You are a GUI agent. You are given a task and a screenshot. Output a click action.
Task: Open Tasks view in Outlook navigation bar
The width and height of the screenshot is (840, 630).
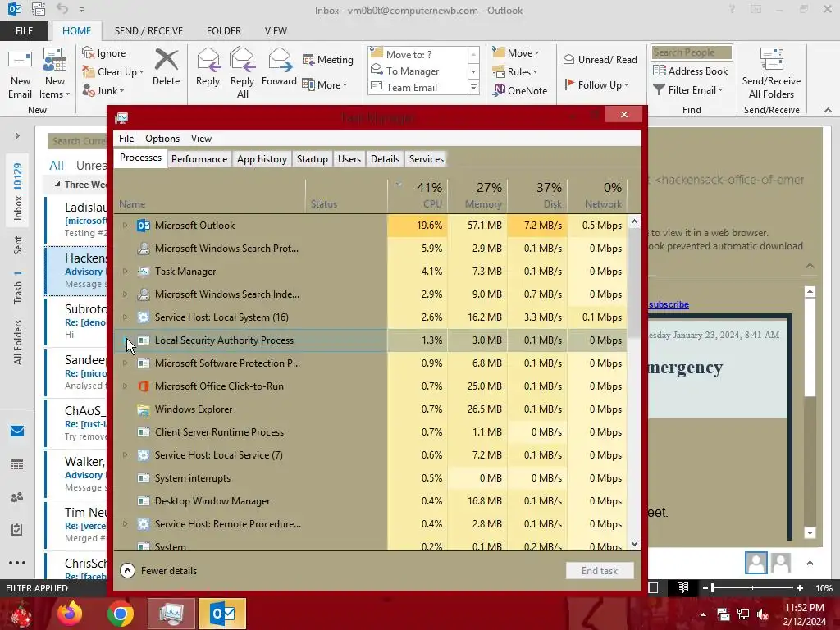click(x=17, y=530)
